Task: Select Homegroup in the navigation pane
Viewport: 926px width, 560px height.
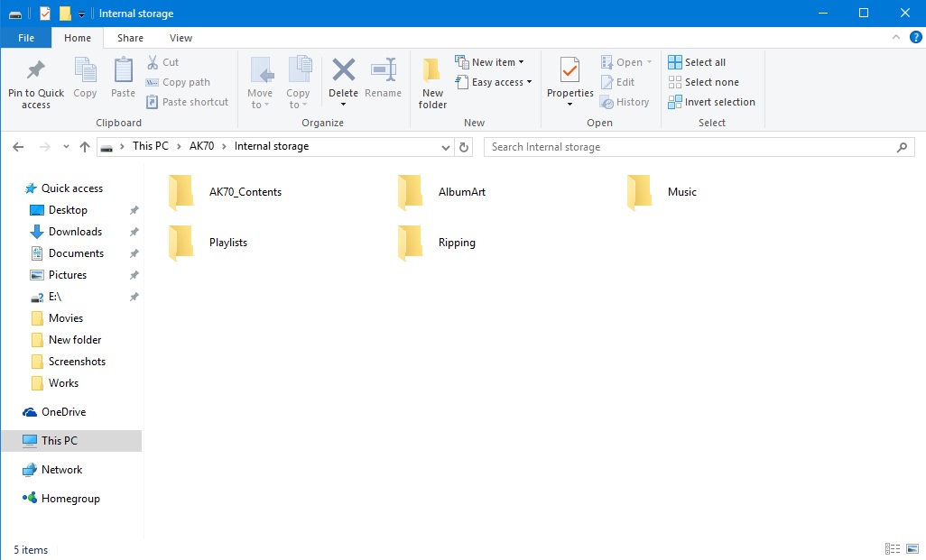Action: [70, 499]
